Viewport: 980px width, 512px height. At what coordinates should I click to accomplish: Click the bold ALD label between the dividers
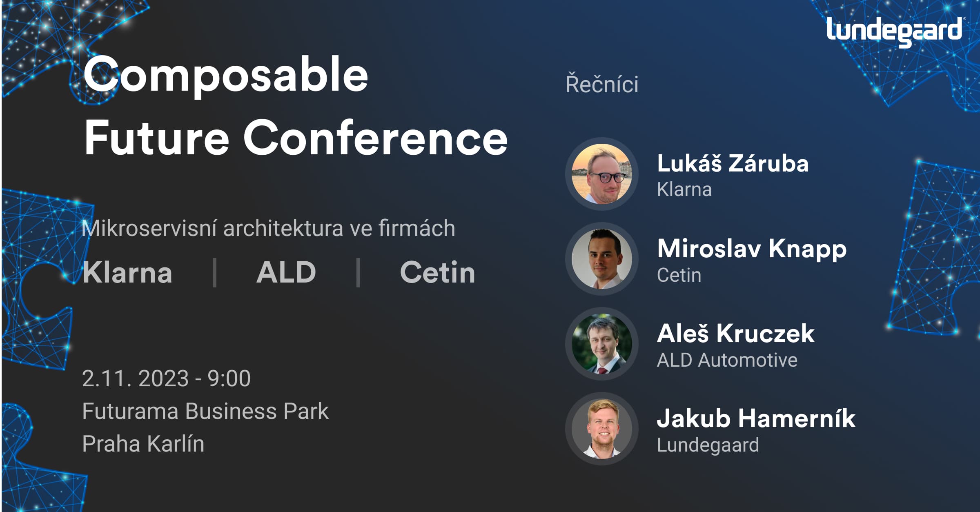(x=286, y=272)
